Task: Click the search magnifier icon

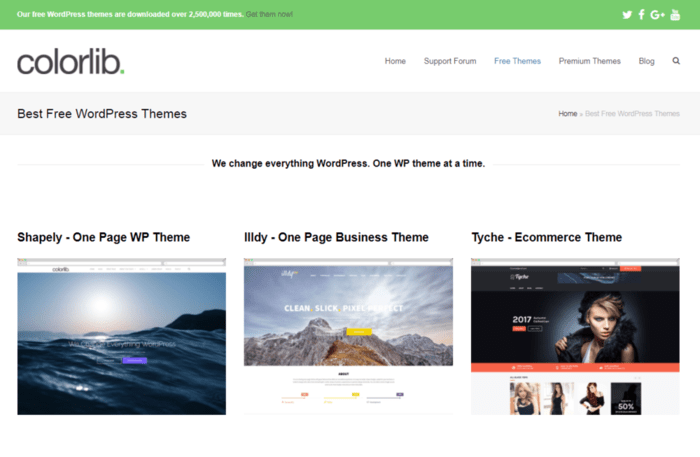Action: pos(676,61)
